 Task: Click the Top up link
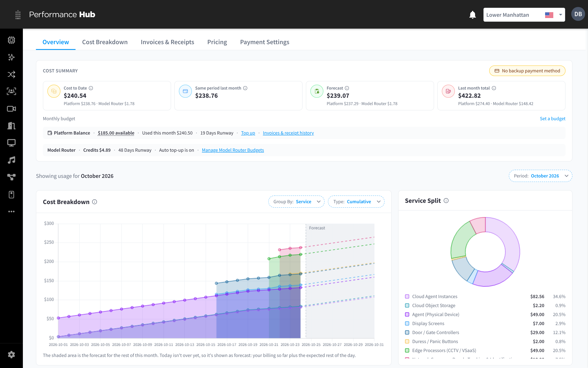pyautogui.click(x=248, y=133)
